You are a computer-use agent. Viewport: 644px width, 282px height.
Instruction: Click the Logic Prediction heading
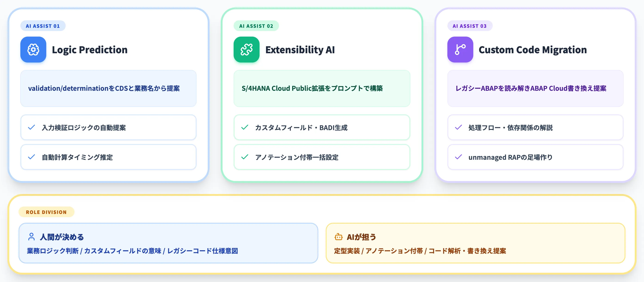click(x=90, y=50)
